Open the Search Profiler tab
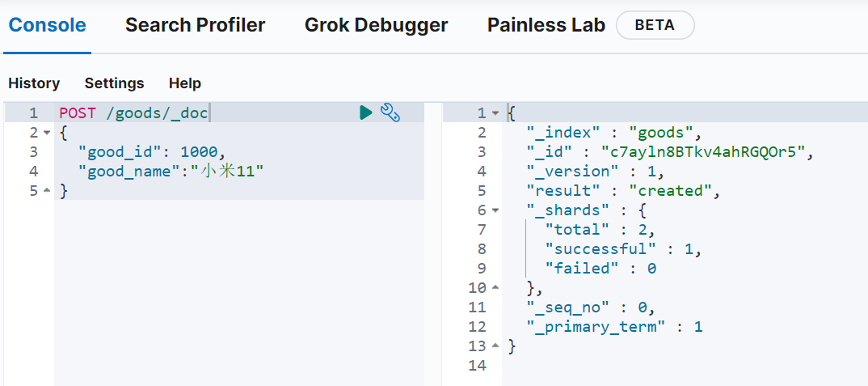Image resolution: width=868 pixels, height=386 pixels. pos(195,25)
